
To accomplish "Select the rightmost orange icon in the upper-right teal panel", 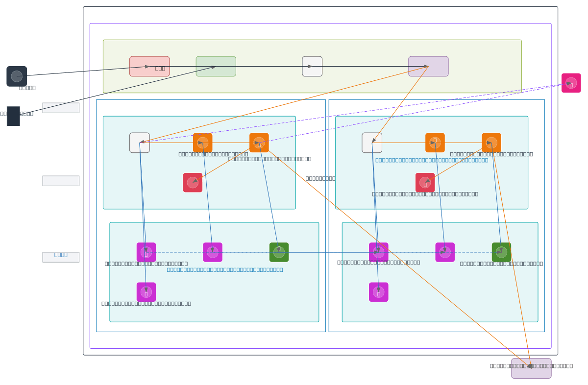I will (491, 143).
